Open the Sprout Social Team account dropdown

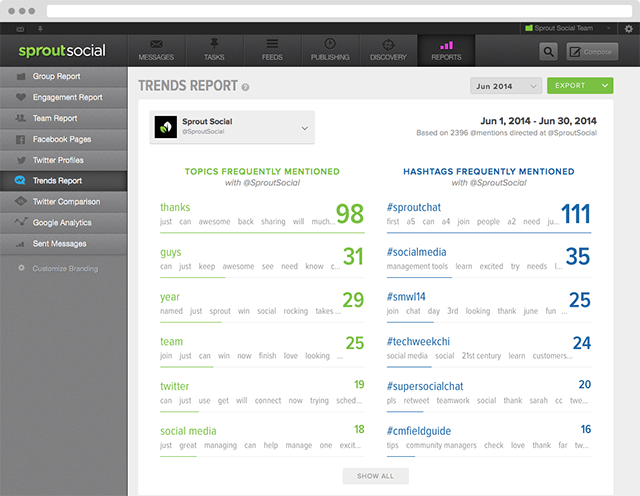click(568, 28)
